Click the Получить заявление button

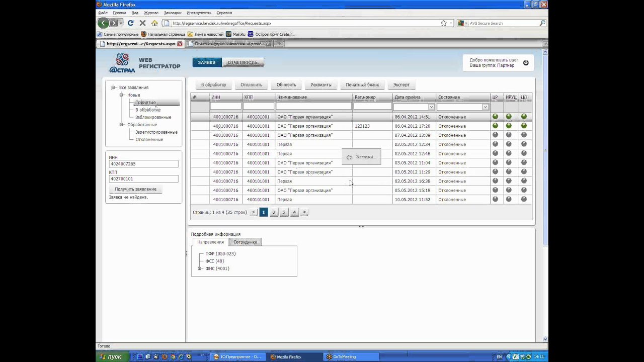pos(135,189)
